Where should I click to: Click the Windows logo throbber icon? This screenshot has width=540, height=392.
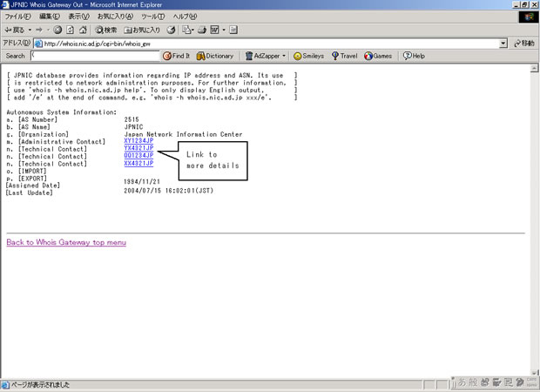coord(529,17)
